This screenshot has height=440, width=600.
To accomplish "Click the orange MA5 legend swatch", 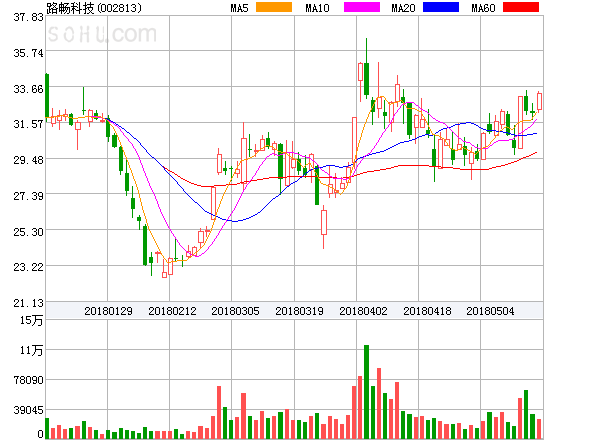I will [274, 7].
